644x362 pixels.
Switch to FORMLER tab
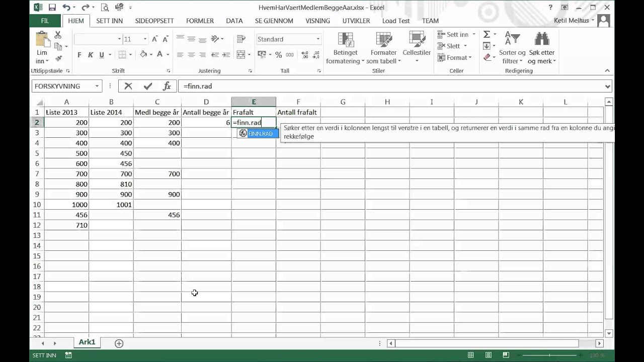[x=200, y=21]
